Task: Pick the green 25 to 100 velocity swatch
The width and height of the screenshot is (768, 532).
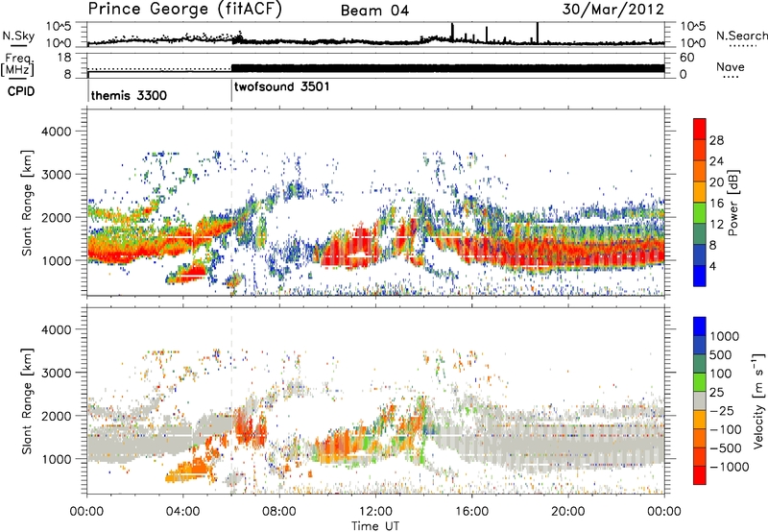Action: [x=700, y=382]
